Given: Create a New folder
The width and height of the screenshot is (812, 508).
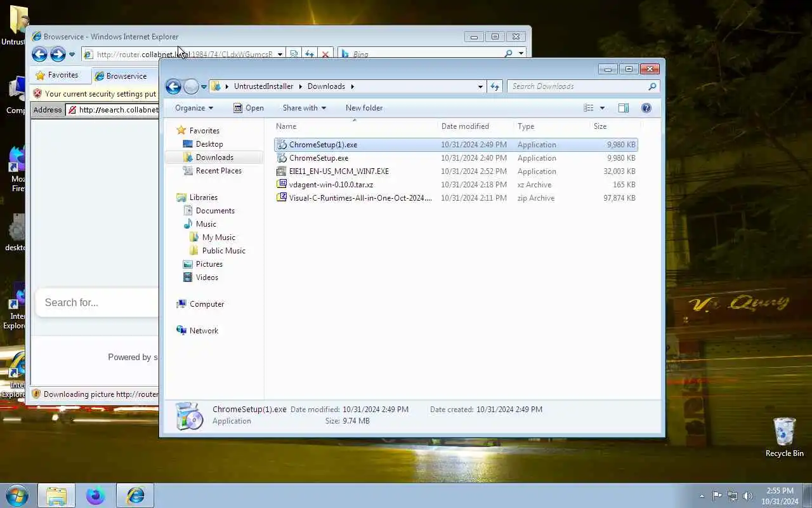Looking at the screenshot, I should [x=364, y=108].
